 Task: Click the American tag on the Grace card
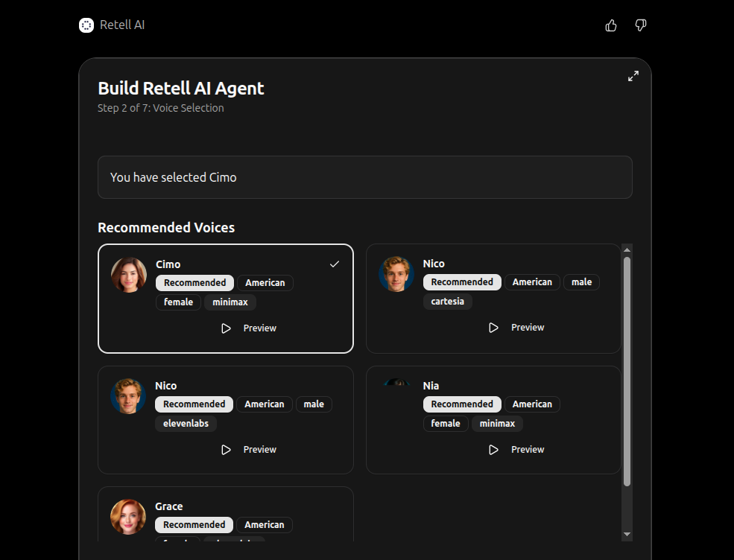point(265,525)
